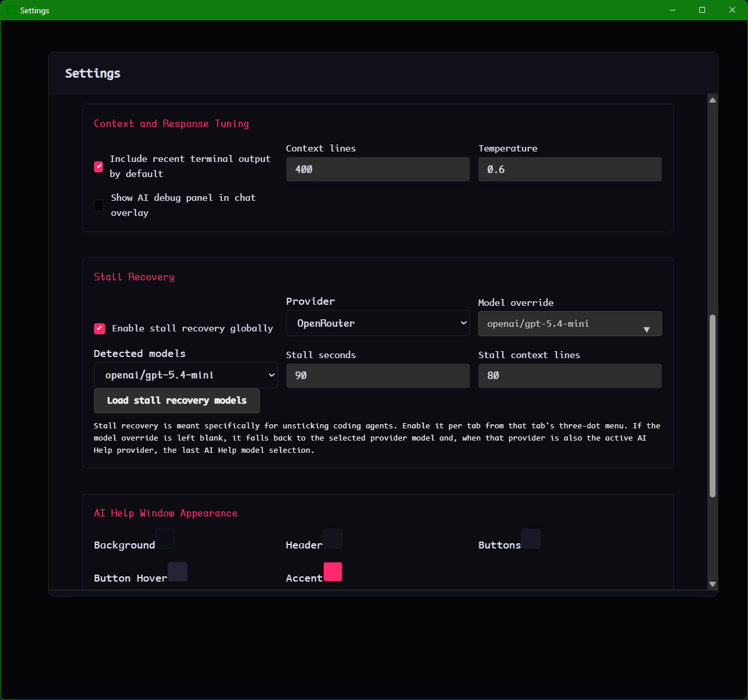Screen dimensions: 748x700
Task: Uncheck Include recent terminal output by default
Action: click(x=99, y=167)
